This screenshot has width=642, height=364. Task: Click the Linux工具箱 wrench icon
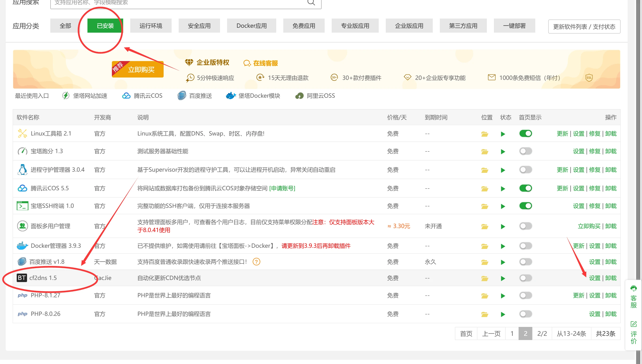pos(22,133)
